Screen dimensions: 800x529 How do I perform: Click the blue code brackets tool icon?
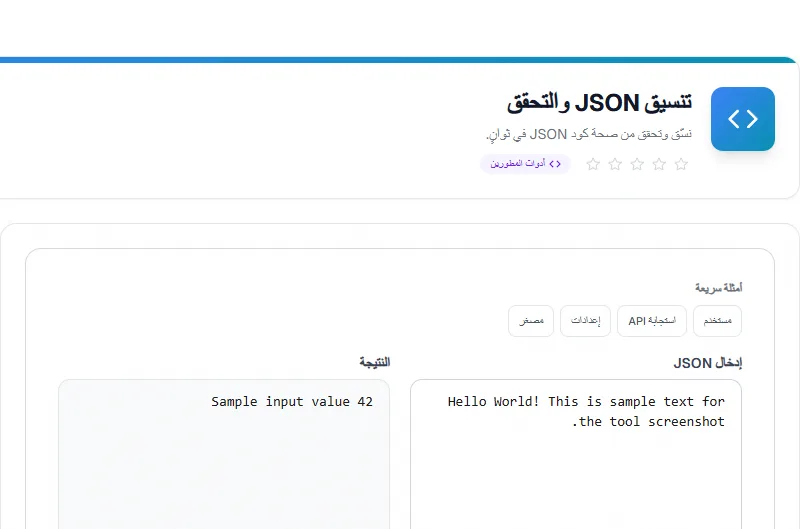pos(742,119)
